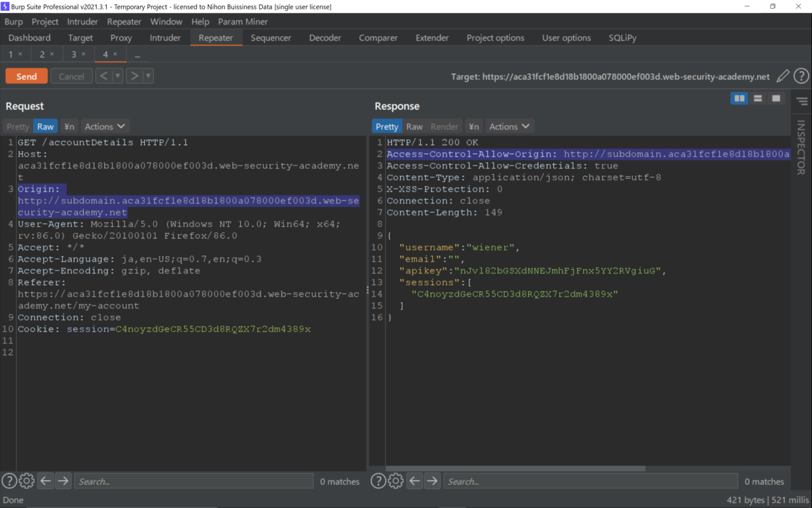Expand the INSPECTOR side panel
The image size is (812, 508).
pyautogui.click(x=801, y=148)
